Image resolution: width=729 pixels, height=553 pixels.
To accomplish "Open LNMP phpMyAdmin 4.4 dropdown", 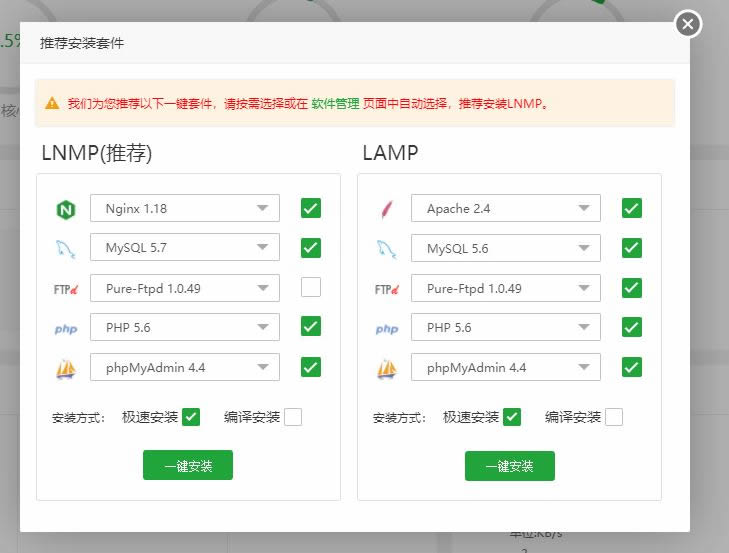I will coord(185,367).
